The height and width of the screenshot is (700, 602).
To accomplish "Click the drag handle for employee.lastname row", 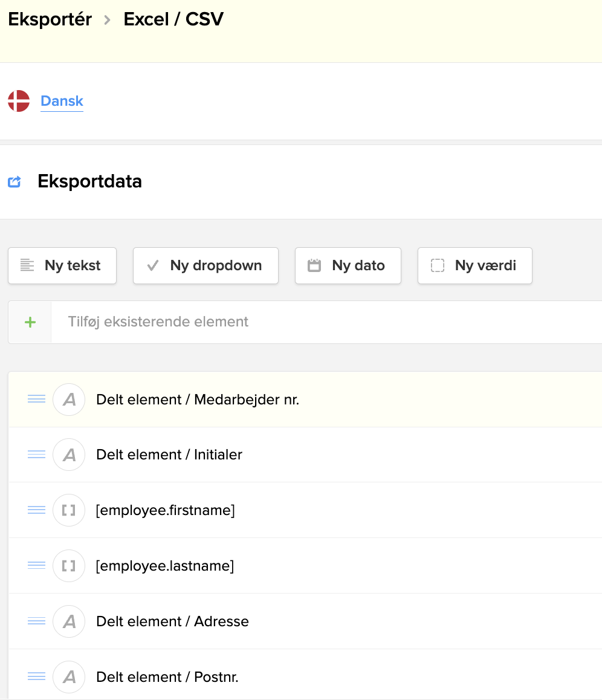I will tap(37, 565).
